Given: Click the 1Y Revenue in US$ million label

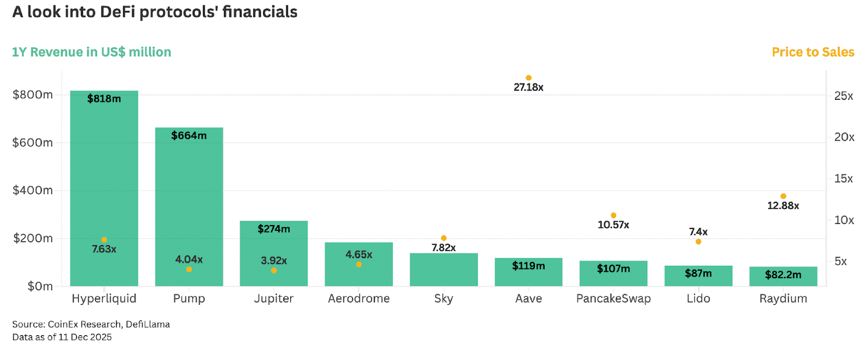Looking at the screenshot, I should 92,52.
